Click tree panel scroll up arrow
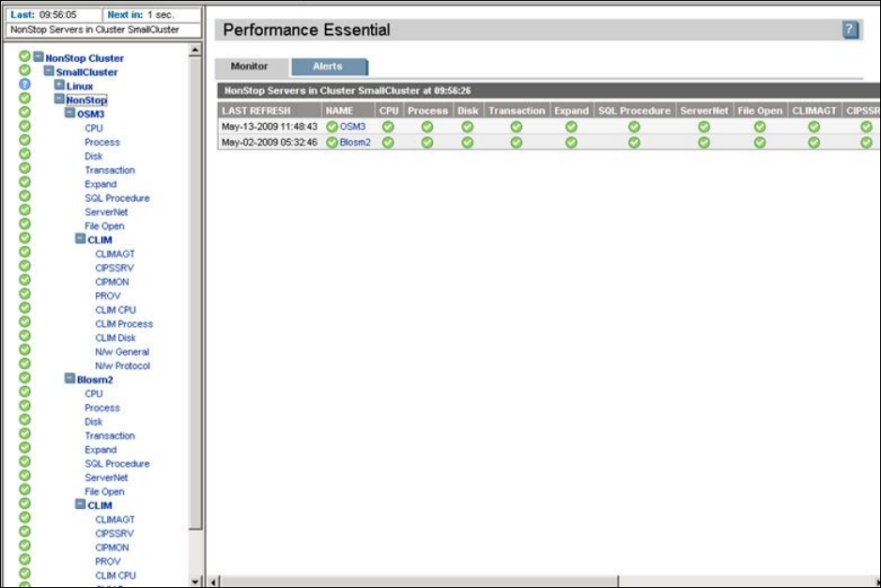Viewport: 881px width, 588px height. tap(195, 50)
